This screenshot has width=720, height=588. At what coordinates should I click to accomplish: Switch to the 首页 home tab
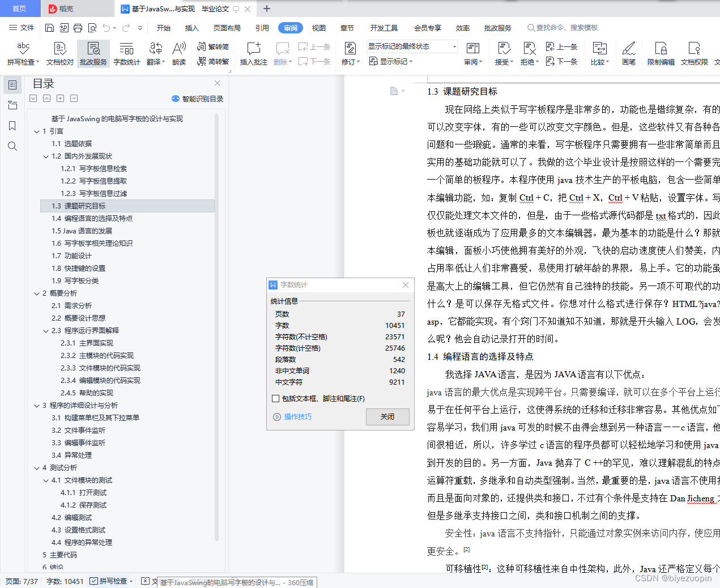(x=19, y=8)
